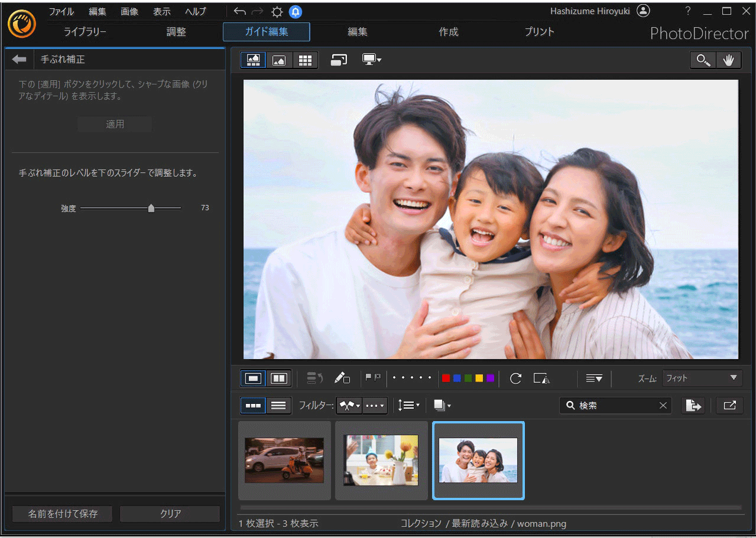Click the flip photo icon
756x538 pixels.
point(541,379)
